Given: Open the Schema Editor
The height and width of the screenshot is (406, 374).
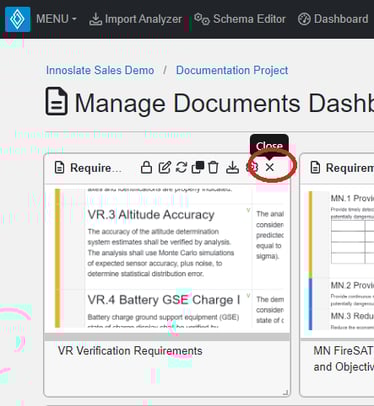Looking at the screenshot, I should (240, 19).
